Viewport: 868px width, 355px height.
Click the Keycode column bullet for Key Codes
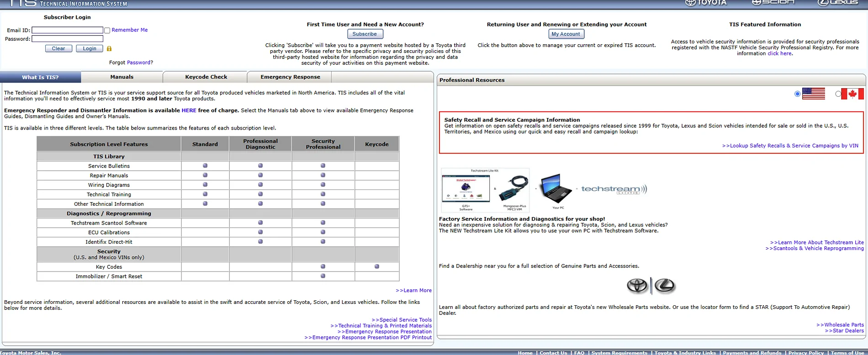[x=377, y=266]
